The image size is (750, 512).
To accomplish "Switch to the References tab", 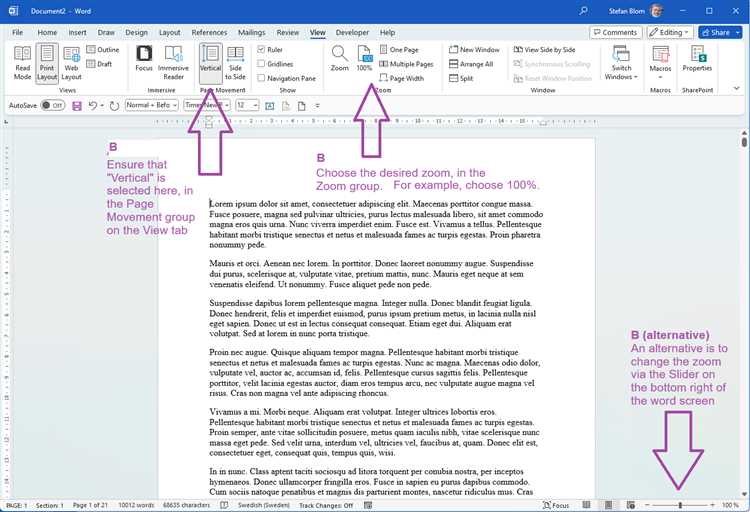I will click(209, 33).
